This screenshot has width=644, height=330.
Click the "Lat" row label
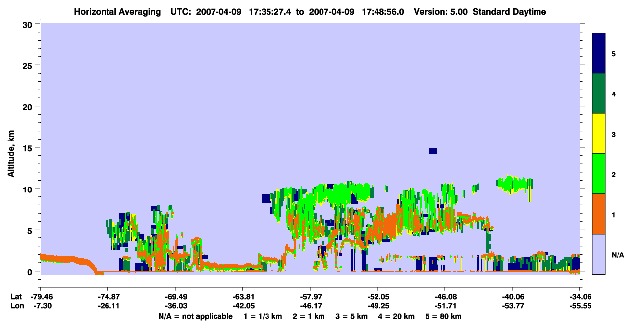pyautogui.click(x=16, y=297)
